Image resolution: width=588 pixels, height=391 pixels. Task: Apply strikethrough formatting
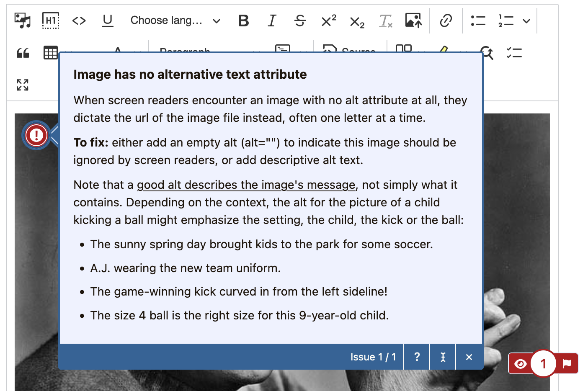click(x=300, y=20)
